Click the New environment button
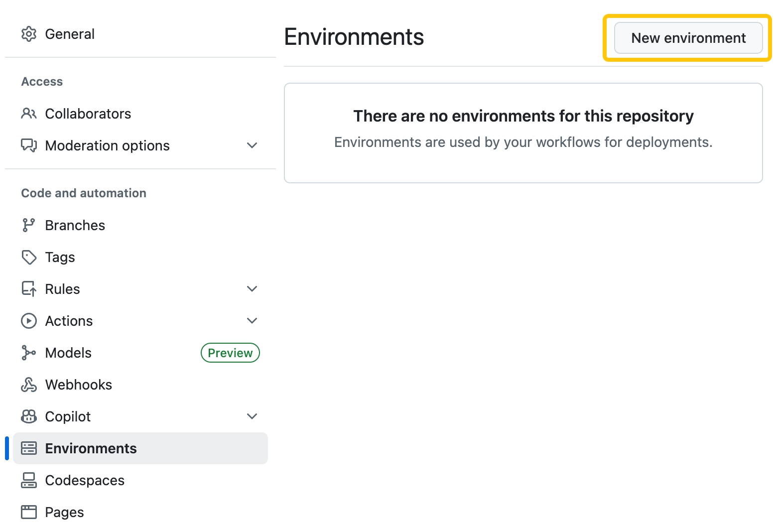The image size is (777, 532). pos(688,38)
